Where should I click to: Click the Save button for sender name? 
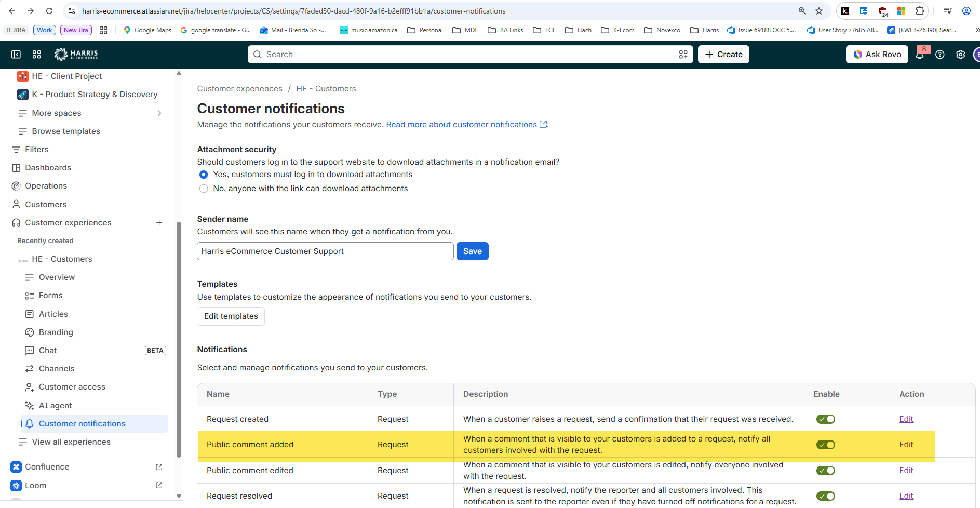coord(473,251)
